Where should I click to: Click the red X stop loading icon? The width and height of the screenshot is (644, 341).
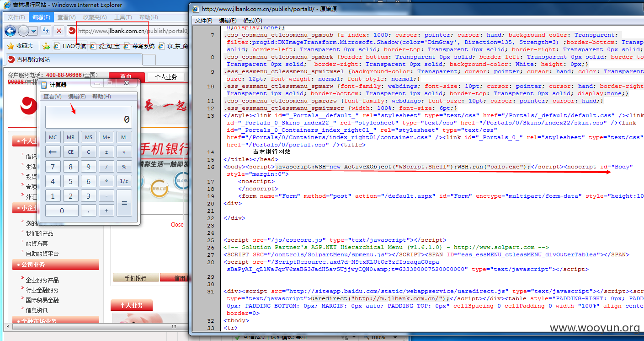coord(59,31)
